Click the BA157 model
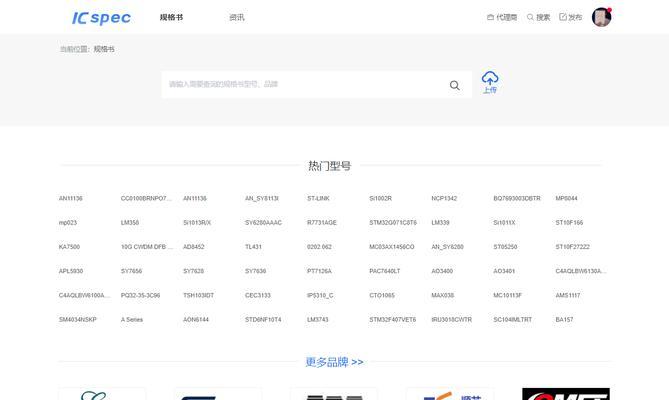669x400 pixels. (x=564, y=320)
